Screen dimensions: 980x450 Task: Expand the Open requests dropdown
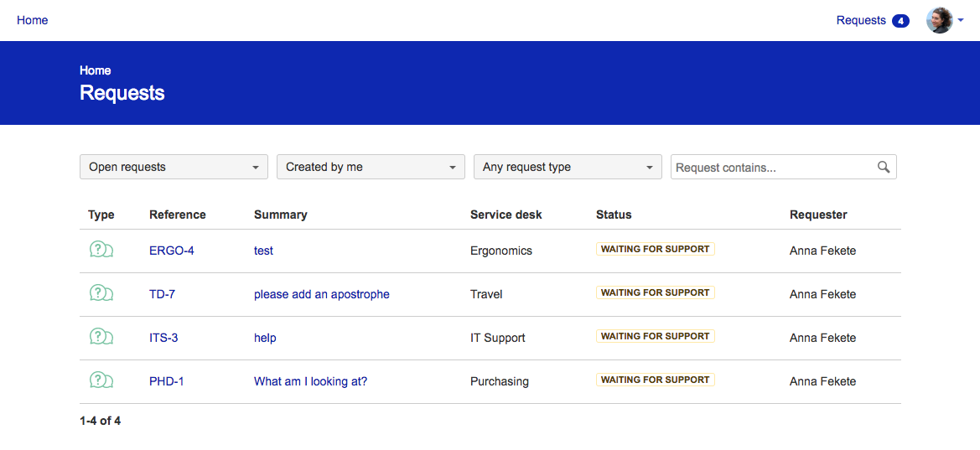coord(174,167)
